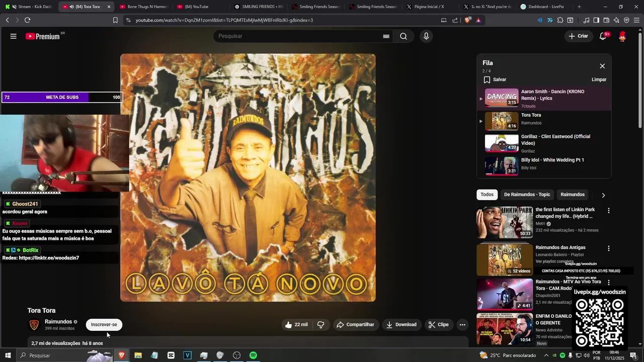
Task: Open Brave Leo AI sparkle icon
Action: coord(616,20)
